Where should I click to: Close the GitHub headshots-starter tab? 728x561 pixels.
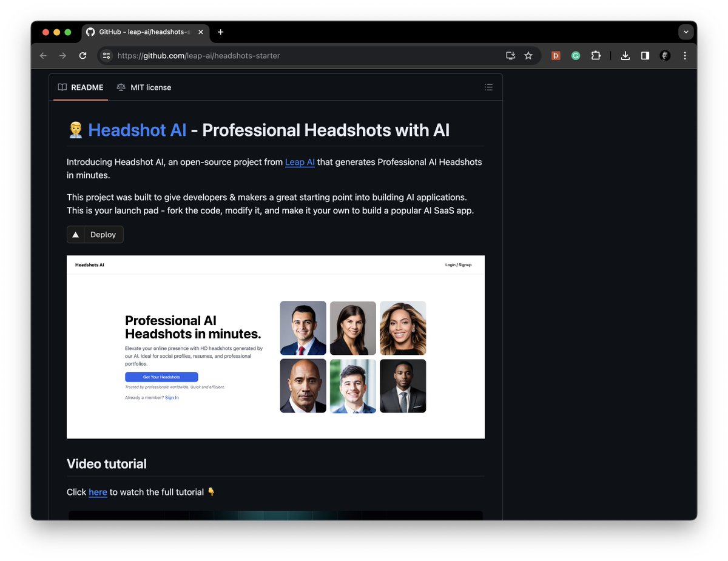(x=201, y=32)
